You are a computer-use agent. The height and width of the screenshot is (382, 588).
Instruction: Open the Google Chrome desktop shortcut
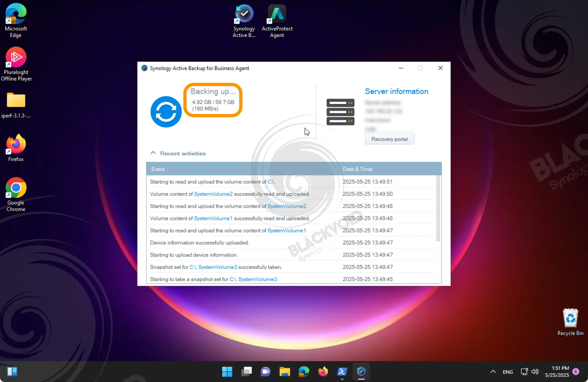pos(16,194)
